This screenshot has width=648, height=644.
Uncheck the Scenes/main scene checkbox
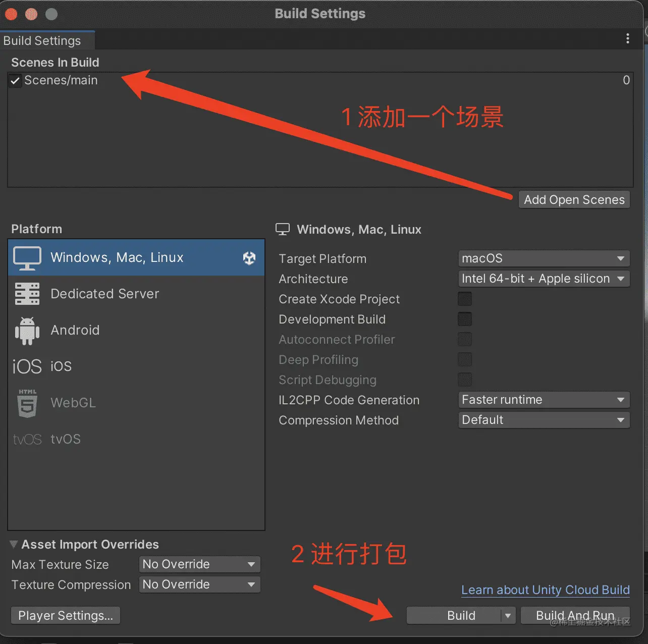(x=16, y=80)
